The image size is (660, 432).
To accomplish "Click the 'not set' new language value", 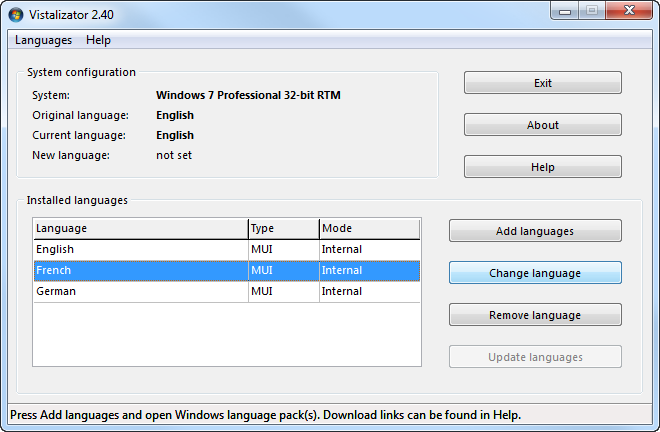I will coord(174,155).
